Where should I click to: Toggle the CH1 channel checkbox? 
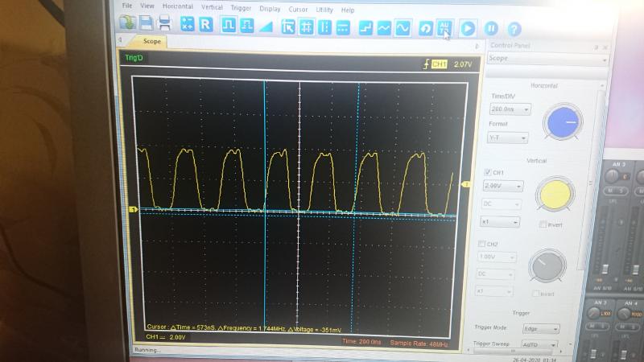(488, 172)
